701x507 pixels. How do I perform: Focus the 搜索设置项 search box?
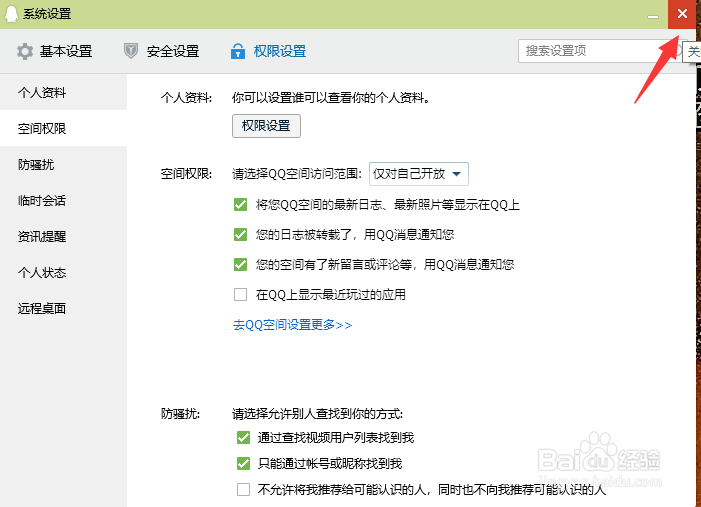coord(599,51)
